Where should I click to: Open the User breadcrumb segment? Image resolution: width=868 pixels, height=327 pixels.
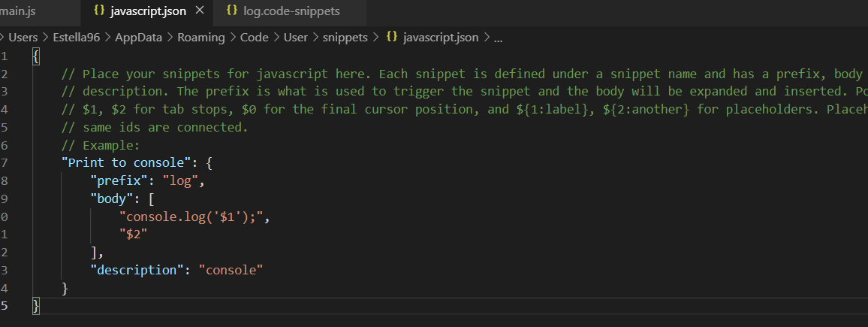[x=296, y=38]
